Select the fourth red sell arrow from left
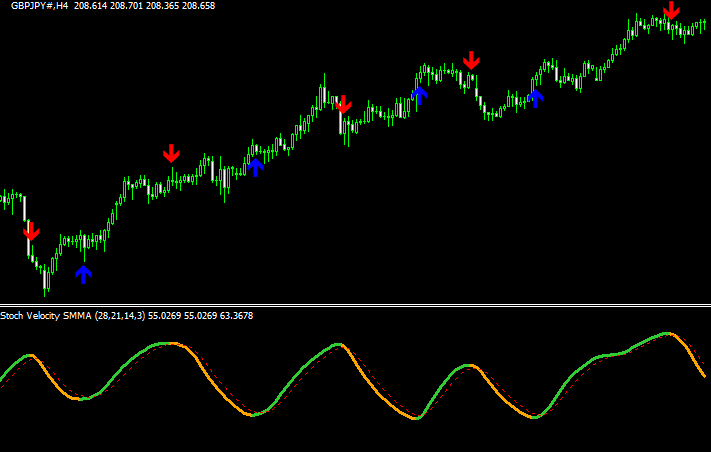The height and width of the screenshot is (452, 711). click(471, 61)
